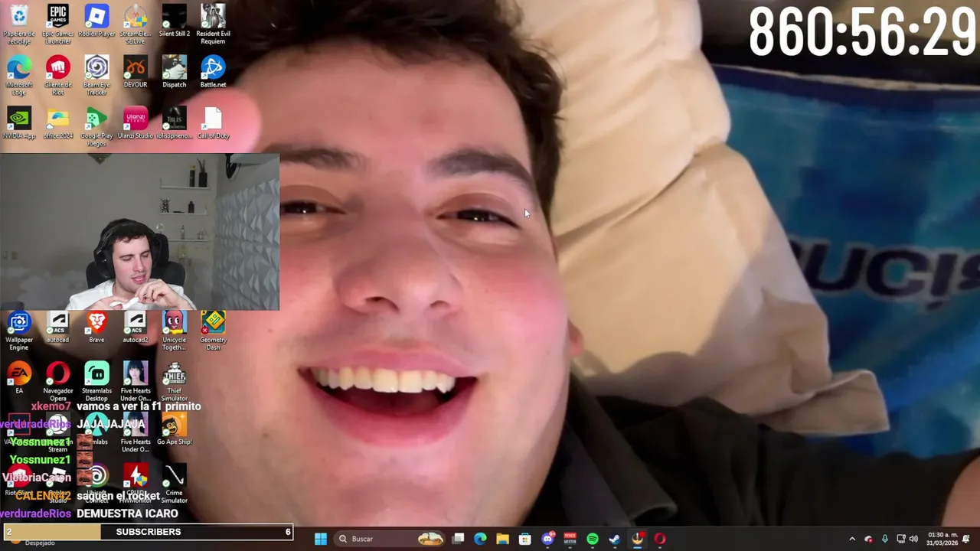Open the Go Ape Ship! desktop icon

pos(175,429)
